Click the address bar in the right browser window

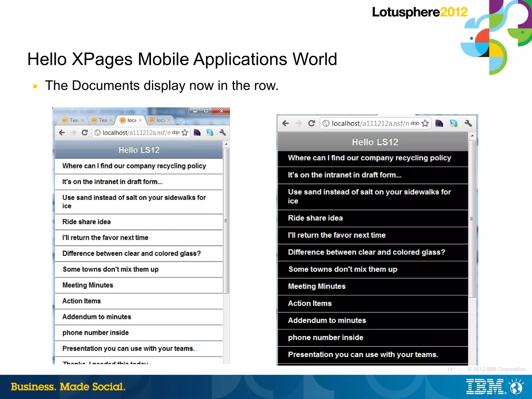pos(375,123)
